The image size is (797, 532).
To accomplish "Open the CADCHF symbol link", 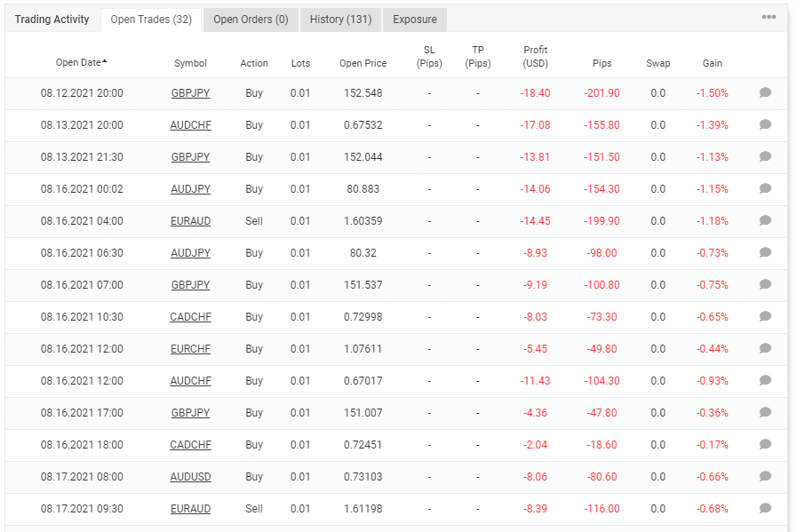I will [x=190, y=317].
